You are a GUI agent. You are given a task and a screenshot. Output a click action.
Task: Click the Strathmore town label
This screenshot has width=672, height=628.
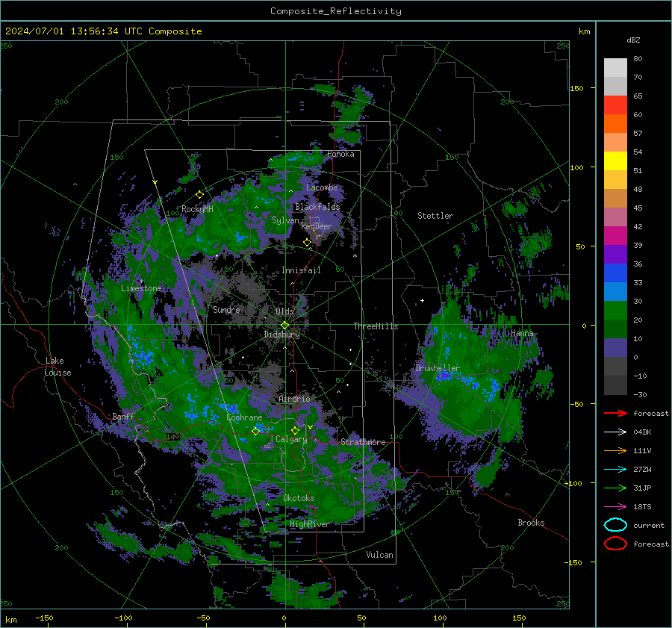coord(363,442)
